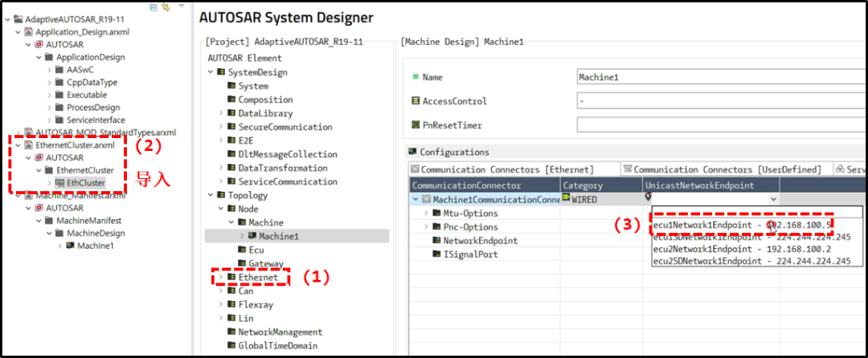The width and height of the screenshot is (868, 358).
Task: Collapse the Machine1CommunicationConnector row
Action: coord(416,199)
